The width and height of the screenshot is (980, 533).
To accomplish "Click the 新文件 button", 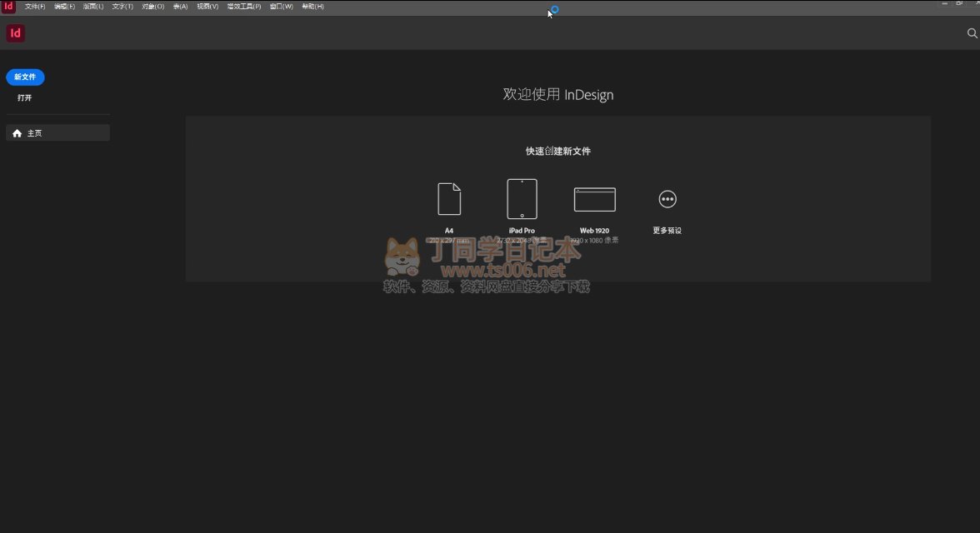I will (25, 77).
